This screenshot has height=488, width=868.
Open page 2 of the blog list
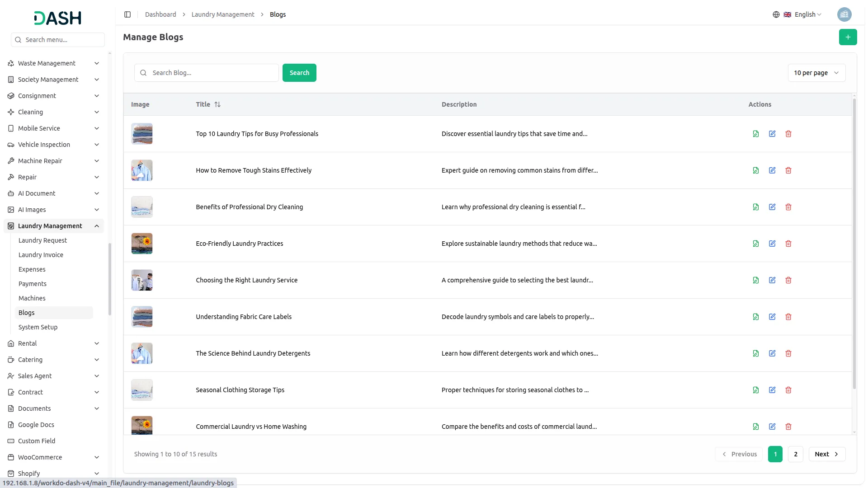[795, 454]
